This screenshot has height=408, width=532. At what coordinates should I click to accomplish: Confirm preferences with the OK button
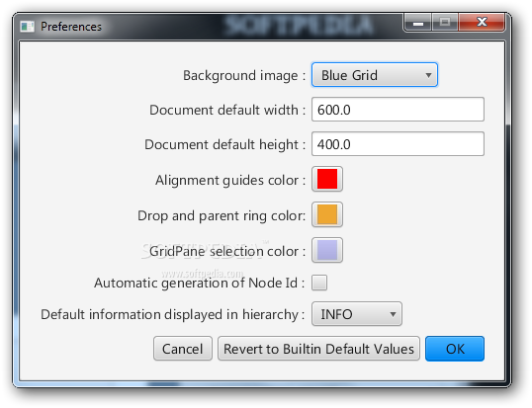pyautogui.click(x=455, y=349)
